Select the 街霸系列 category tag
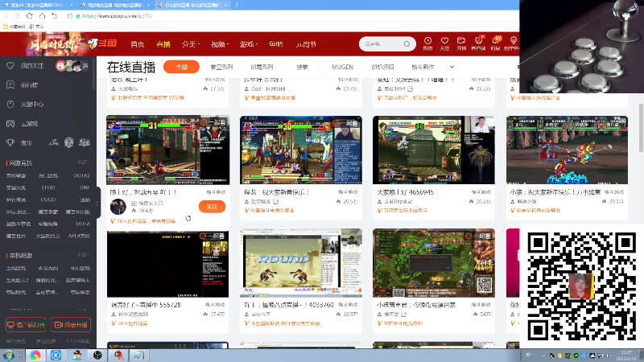 tap(262, 67)
